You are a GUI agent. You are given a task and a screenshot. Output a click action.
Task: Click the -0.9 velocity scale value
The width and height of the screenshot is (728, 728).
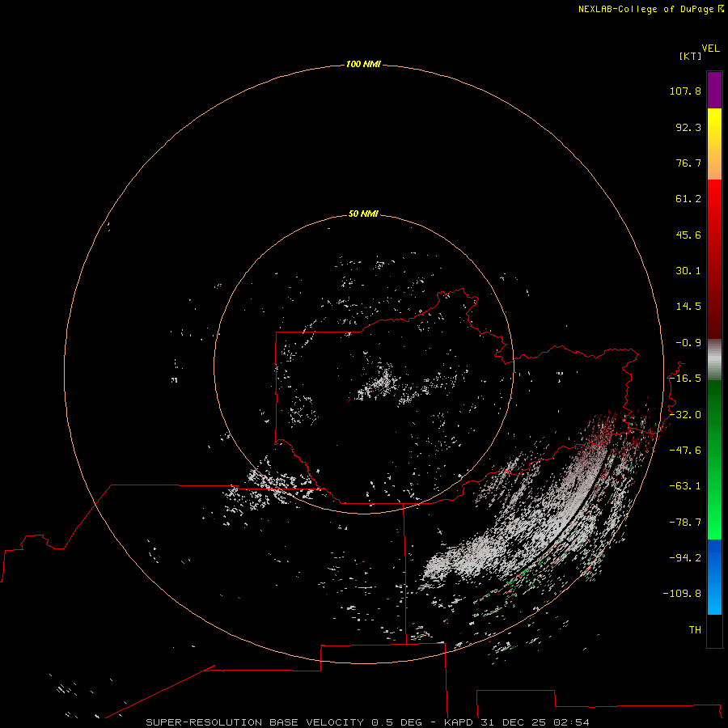[x=688, y=343]
